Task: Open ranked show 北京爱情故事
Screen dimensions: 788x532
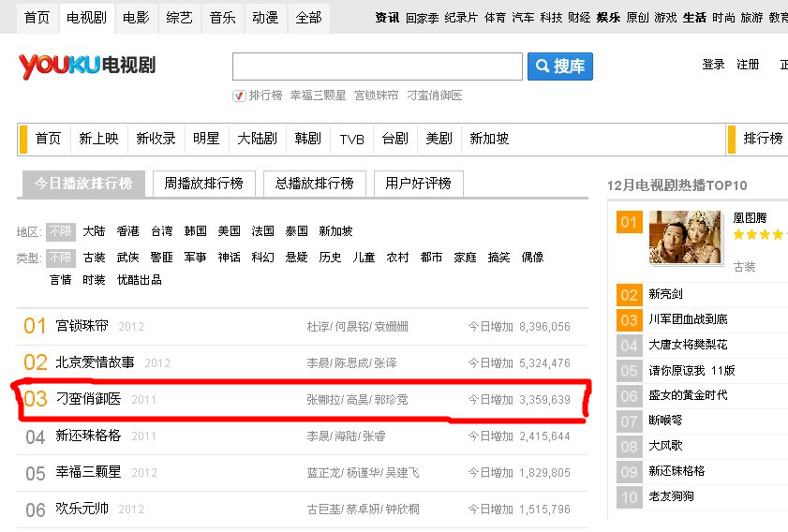Action: [95, 362]
